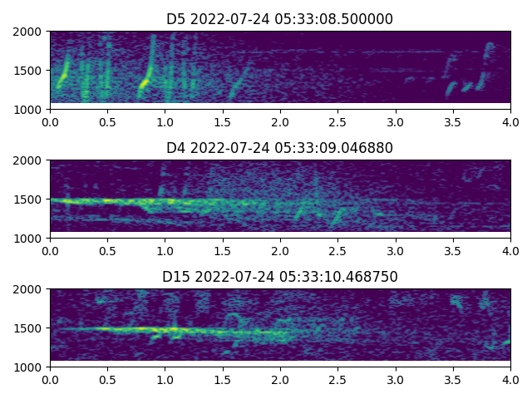
Task: Click the D15 spectrogram title text
Action: click(x=279, y=277)
